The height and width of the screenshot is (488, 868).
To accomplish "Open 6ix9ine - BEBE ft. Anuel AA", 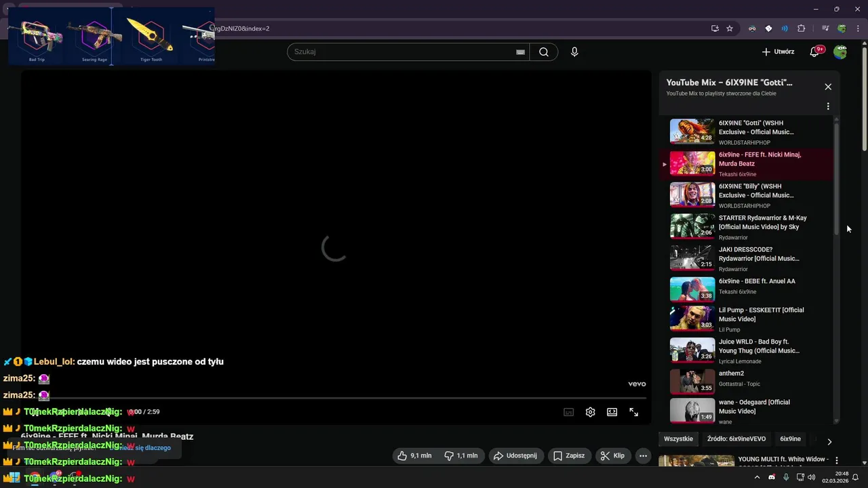I will tap(747, 289).
